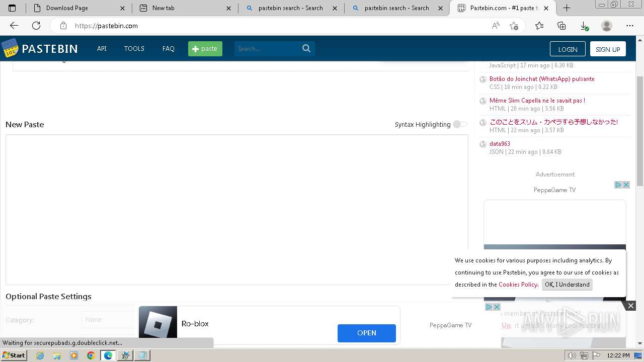644x362 pixels.
Task: Close the Pastebin.com tab
Action: tap(546, 8)
